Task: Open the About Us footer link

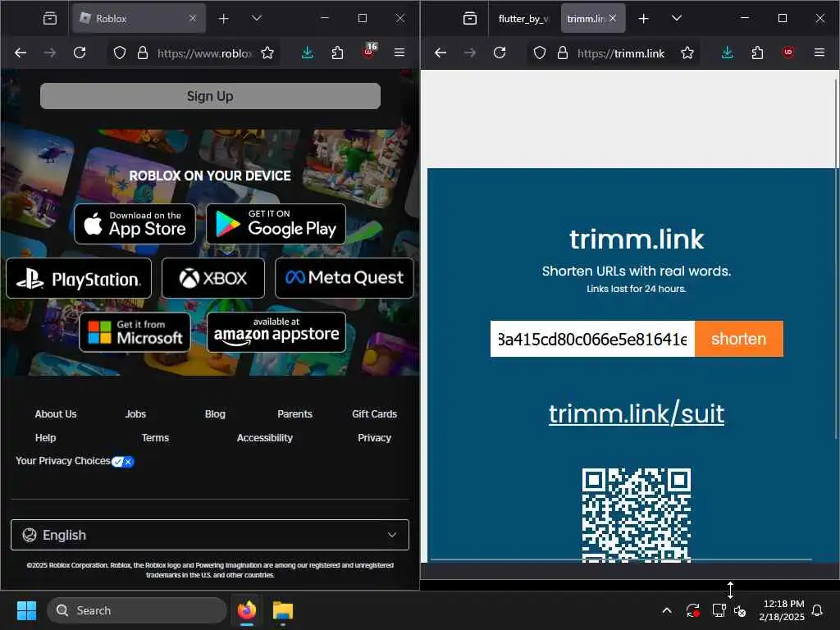Action: (56, 413)
